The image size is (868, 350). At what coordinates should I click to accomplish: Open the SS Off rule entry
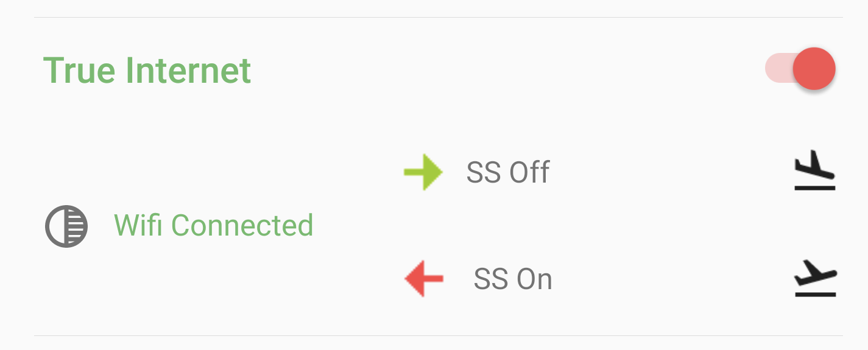tap(507, 172)
